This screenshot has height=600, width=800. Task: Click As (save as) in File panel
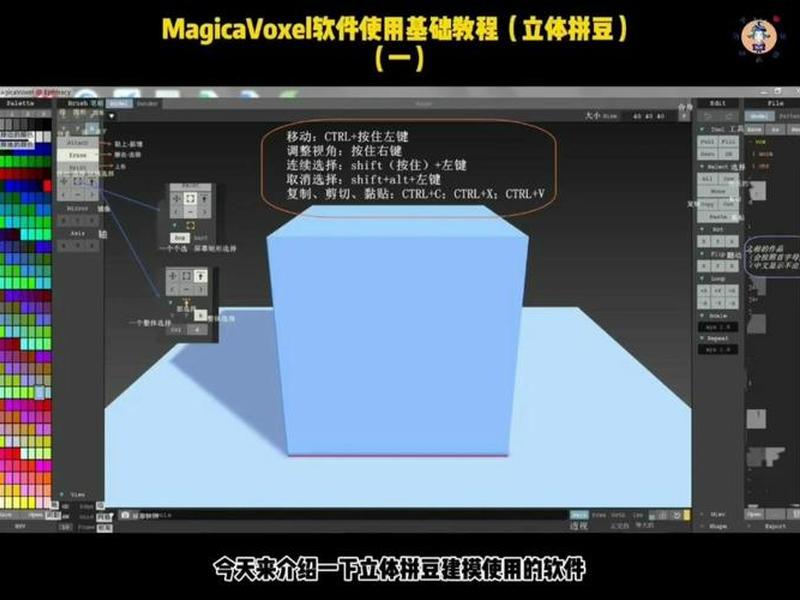pos(776,130)
